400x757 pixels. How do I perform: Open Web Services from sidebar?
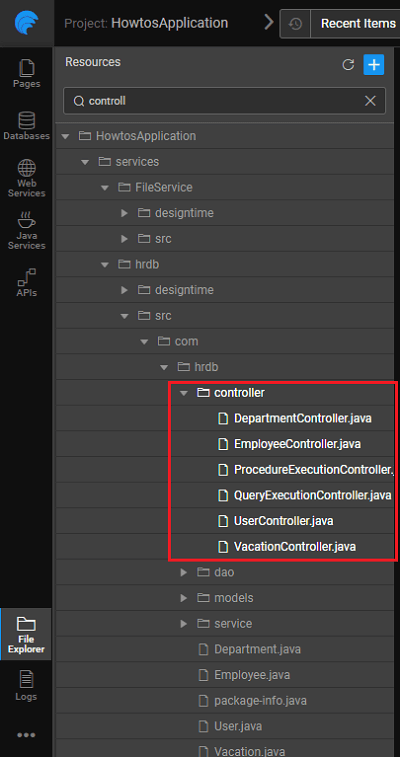[27, 178]
